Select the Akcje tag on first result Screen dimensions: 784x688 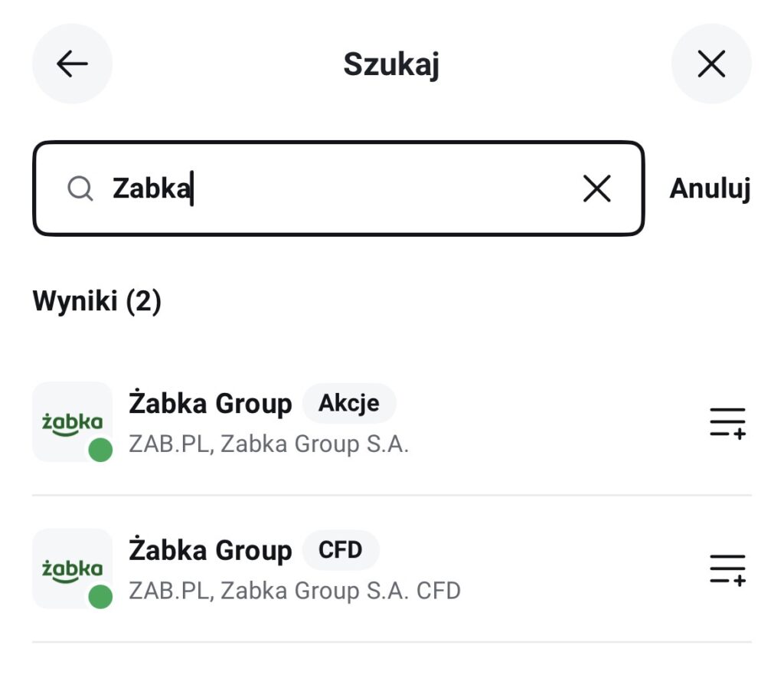coord(349,404)
